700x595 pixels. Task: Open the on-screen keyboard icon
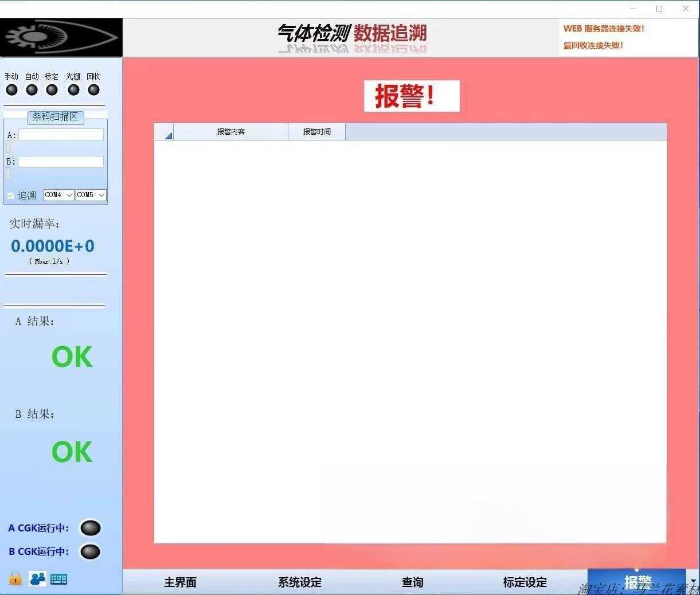[59, 579]
